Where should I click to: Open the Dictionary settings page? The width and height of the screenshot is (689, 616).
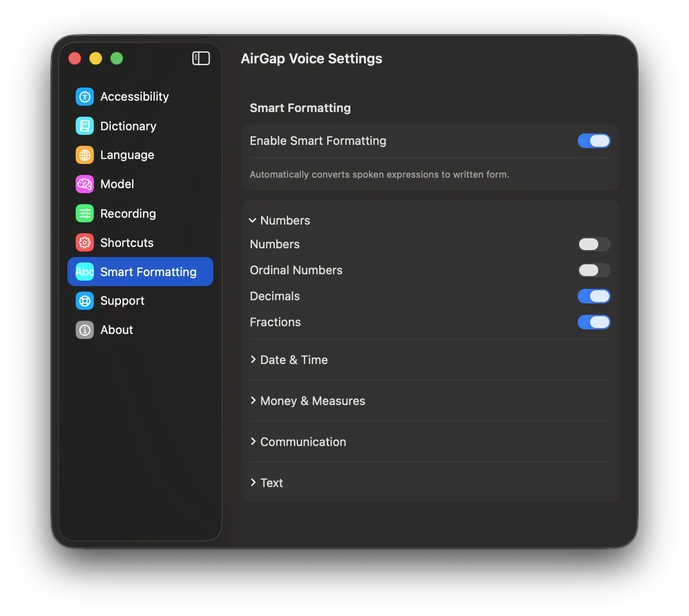(140, 126)
